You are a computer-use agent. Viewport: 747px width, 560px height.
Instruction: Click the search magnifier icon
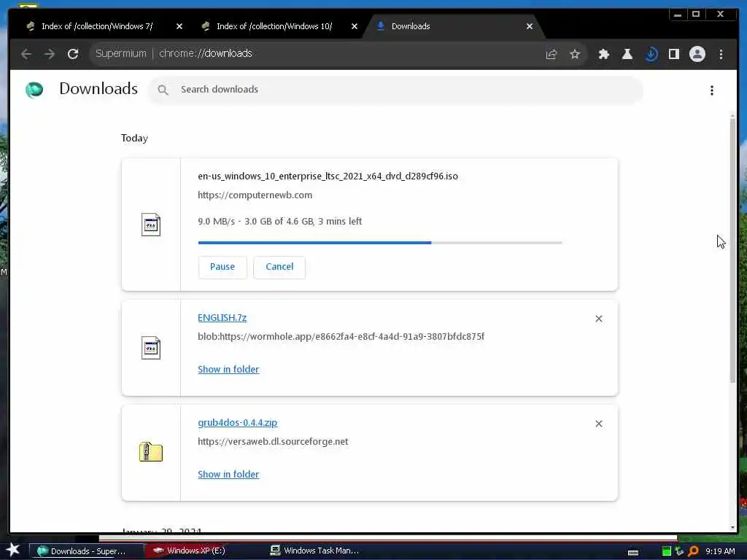pyautogui.click(x=163, y=90)
